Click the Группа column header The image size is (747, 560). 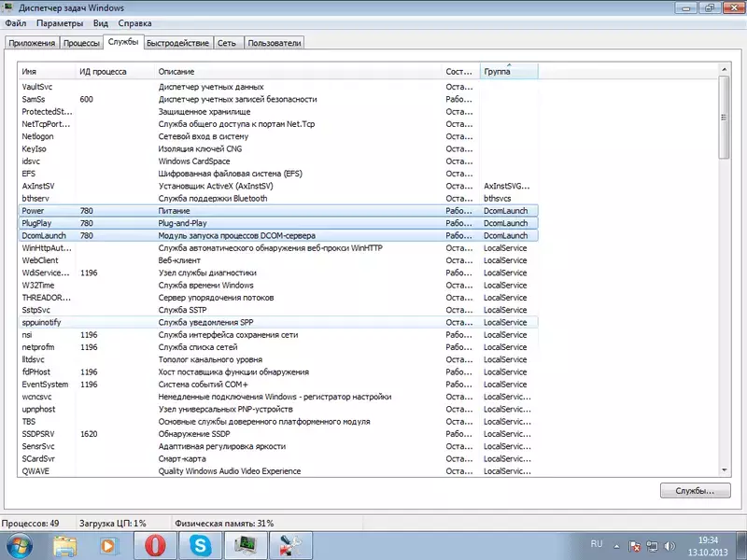click(509, 72)
